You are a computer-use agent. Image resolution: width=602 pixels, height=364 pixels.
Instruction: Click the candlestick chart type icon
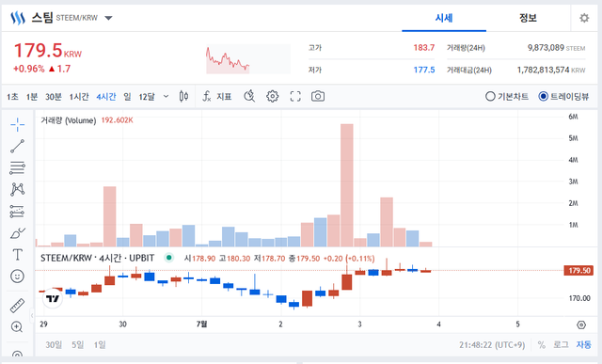tap(184, 96)
